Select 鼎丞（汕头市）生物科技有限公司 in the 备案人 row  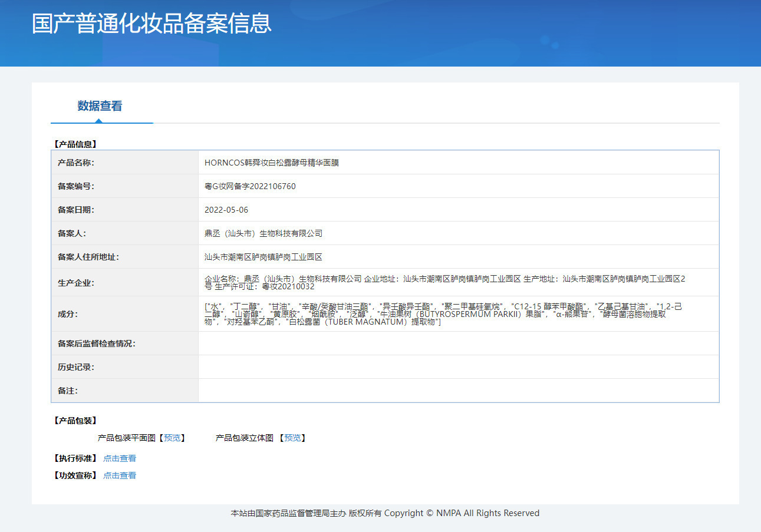(x=263, y=233)
